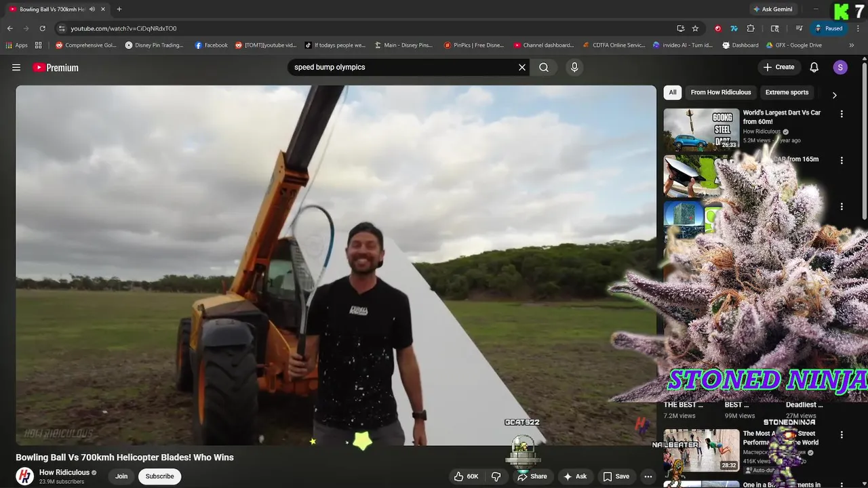Open Main - Disney Pins bookmark
Image resolution: width=868 pixels, height=488 pixels.
click(x=403, y=45)
